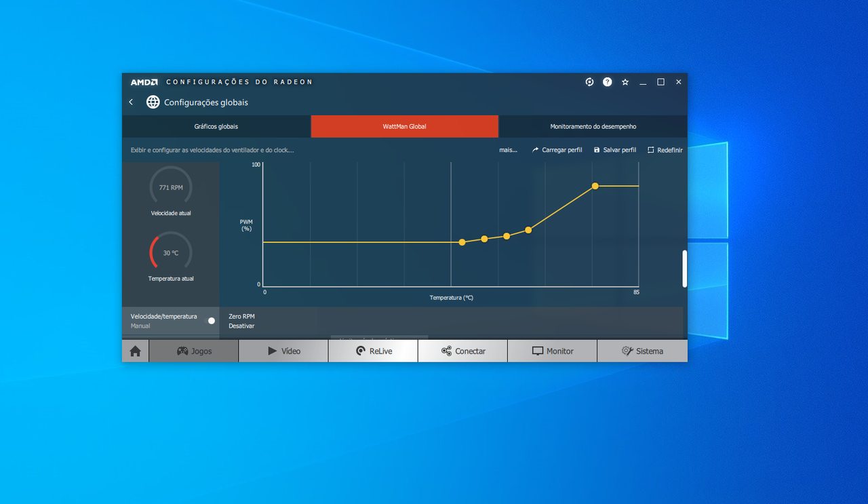868x504 pixels.
Task: Minimize the Radeon settings window
Action: coord(643,82)
